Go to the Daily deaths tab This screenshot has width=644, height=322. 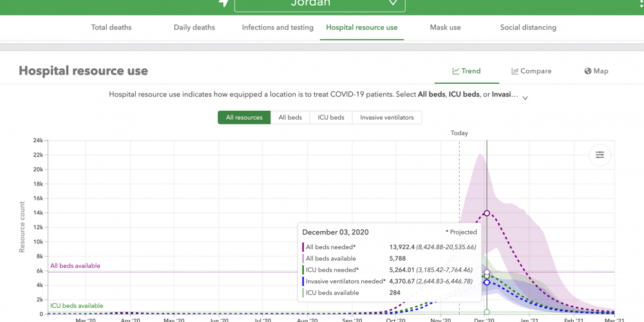click(x=194, y=28)
